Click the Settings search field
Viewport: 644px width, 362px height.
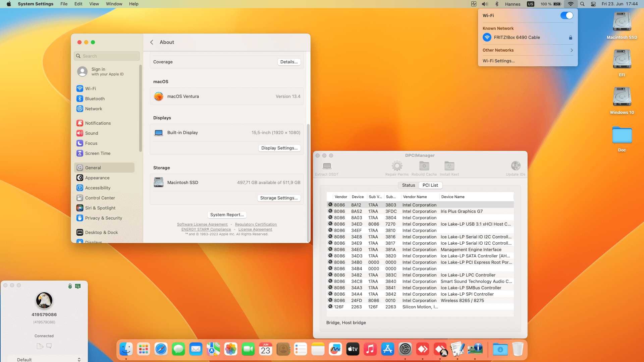[x=107, y=56]
